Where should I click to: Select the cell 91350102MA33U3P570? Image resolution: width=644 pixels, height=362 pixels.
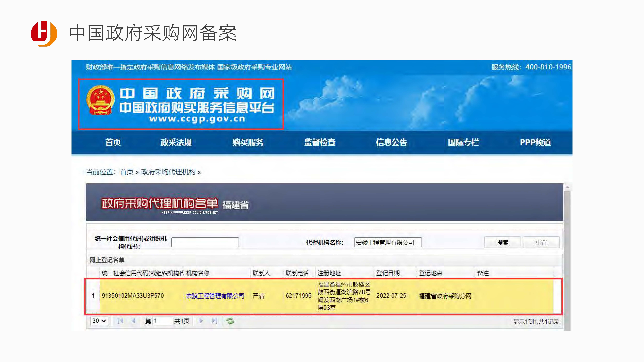pos(133,296)
